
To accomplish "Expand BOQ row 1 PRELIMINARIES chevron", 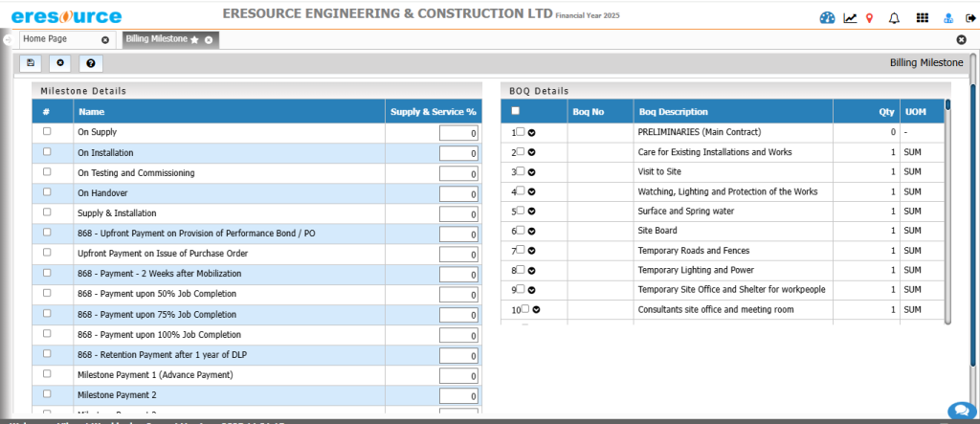I will [531, 132].
